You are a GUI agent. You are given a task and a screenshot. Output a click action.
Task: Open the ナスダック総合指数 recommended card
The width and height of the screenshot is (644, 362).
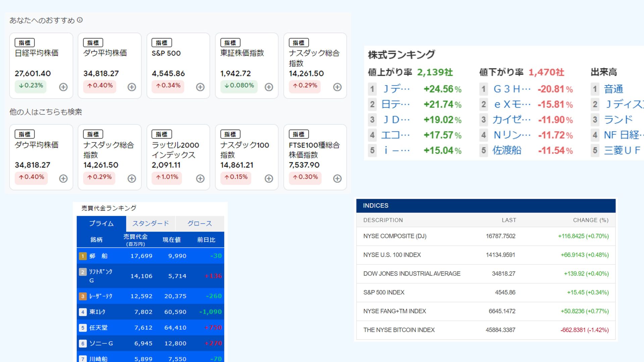point(314,58)
